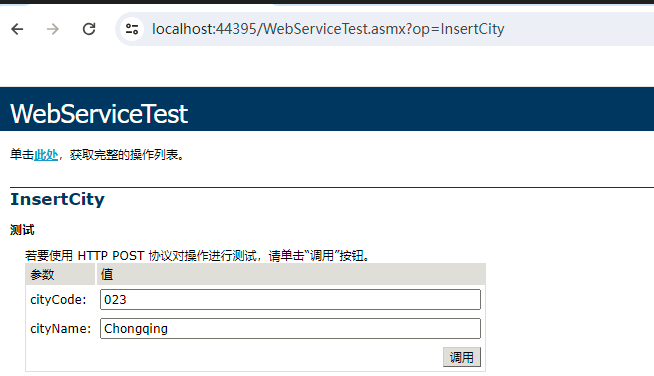Click the 测试 section heading
This screenshot has width=654, height=376.
tap(22, 230)
